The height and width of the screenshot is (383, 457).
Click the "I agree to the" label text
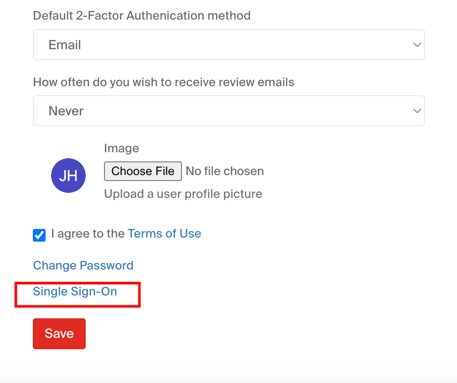[x=88, y=234]
